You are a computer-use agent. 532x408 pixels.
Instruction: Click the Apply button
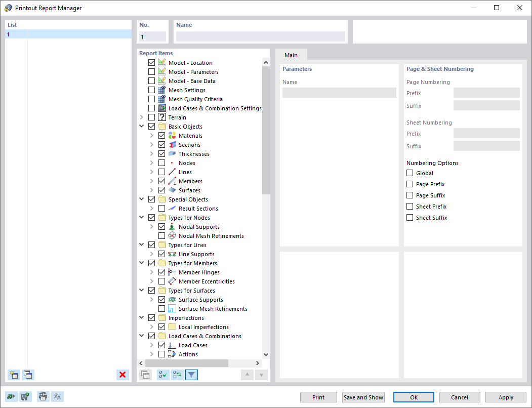coord(506,397)
